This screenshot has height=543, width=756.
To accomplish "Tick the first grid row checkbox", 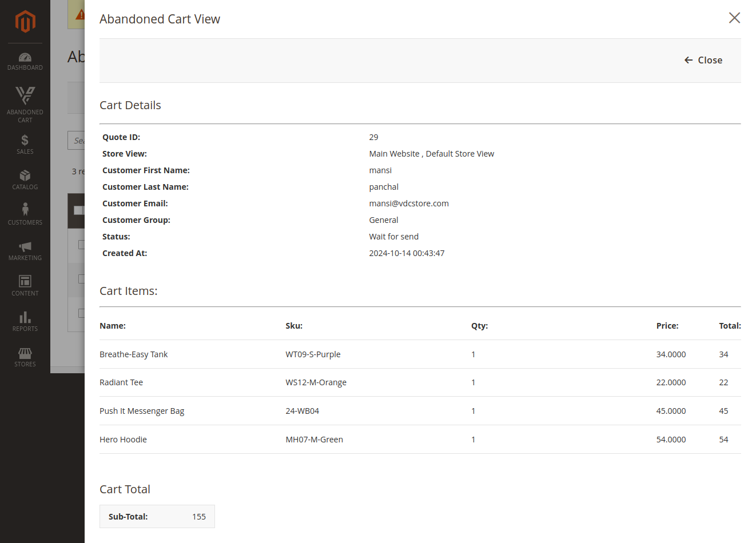I will click(81, 245).
